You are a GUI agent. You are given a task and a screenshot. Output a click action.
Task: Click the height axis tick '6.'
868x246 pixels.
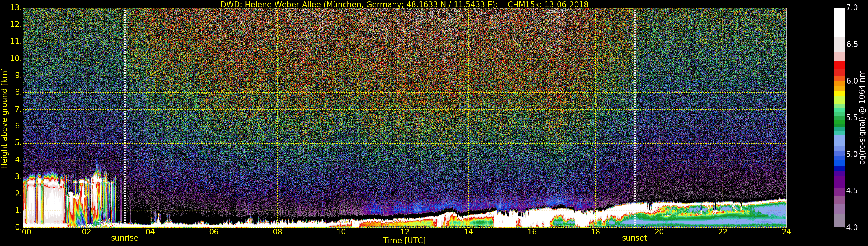[x=18, y=126]
